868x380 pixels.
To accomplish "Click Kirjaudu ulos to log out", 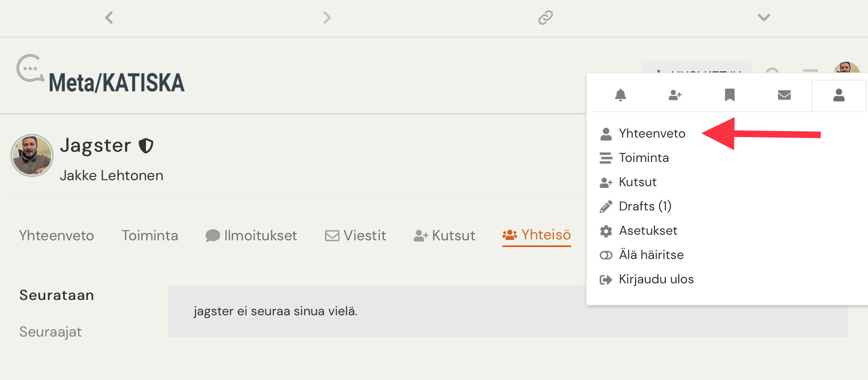I will 656,279.
